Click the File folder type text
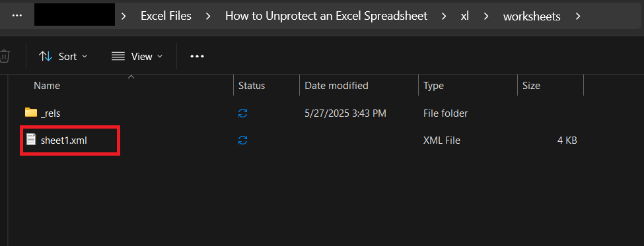This screenshot has height=246, width=644. (x=445, y=113)
